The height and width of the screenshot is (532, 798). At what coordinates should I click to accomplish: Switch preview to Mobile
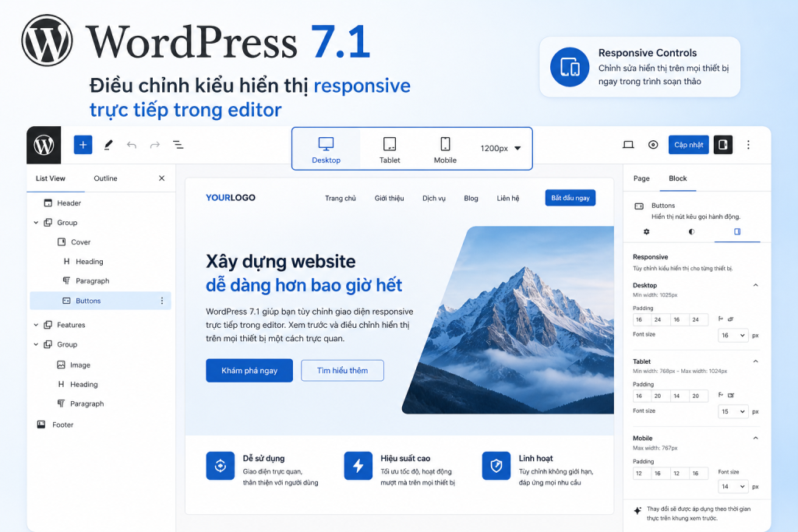click(445, 150)
